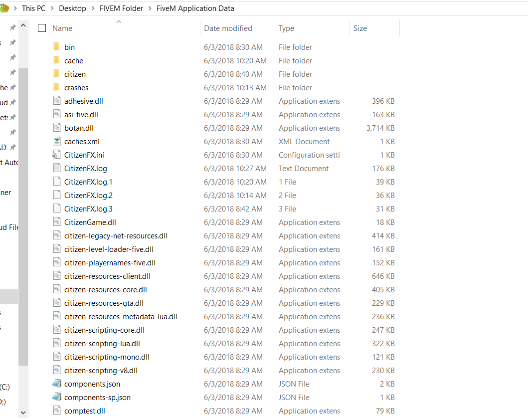Click the 6/3/2018 8:40 AM date cell
The height and width of the screenshot is (420, 528).
pyautogui.click(x=233, y=74)
